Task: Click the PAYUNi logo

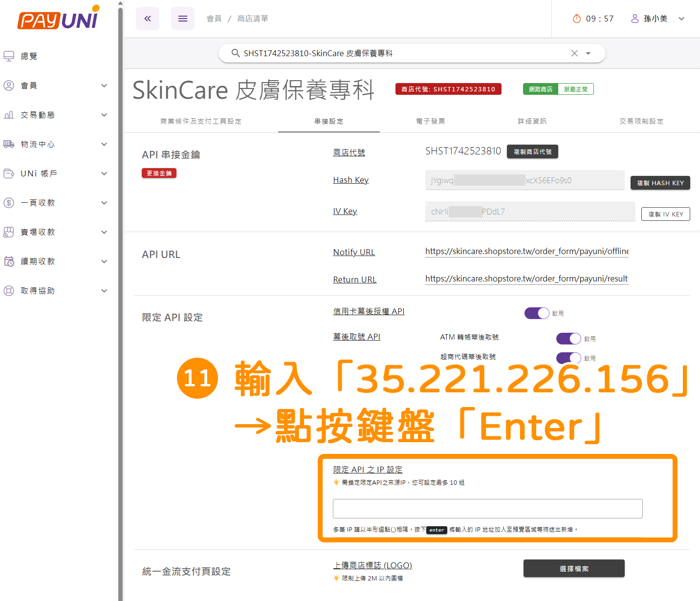Action: coord(59,18)
